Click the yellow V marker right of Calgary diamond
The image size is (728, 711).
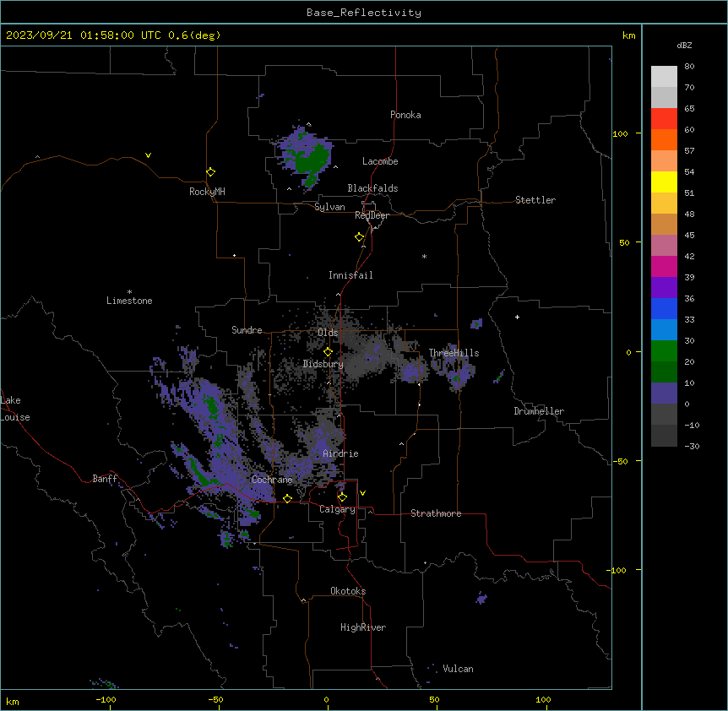click(362, 493)
